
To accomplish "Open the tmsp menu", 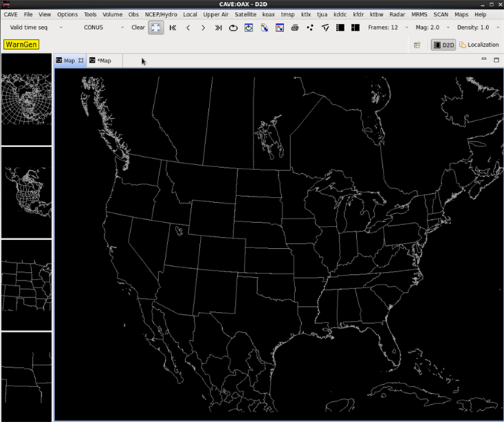I will click(x=288, y=14).
